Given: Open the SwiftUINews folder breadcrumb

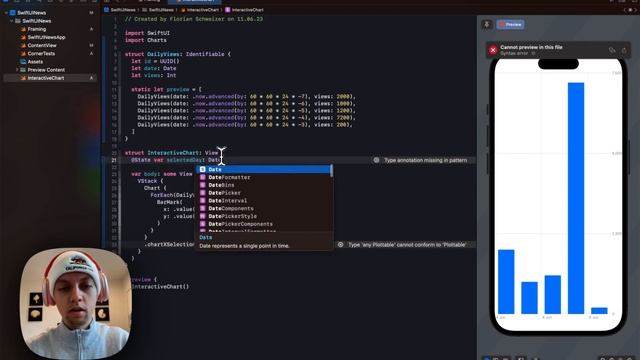Looking at the screenshot, I should point(158,10).
